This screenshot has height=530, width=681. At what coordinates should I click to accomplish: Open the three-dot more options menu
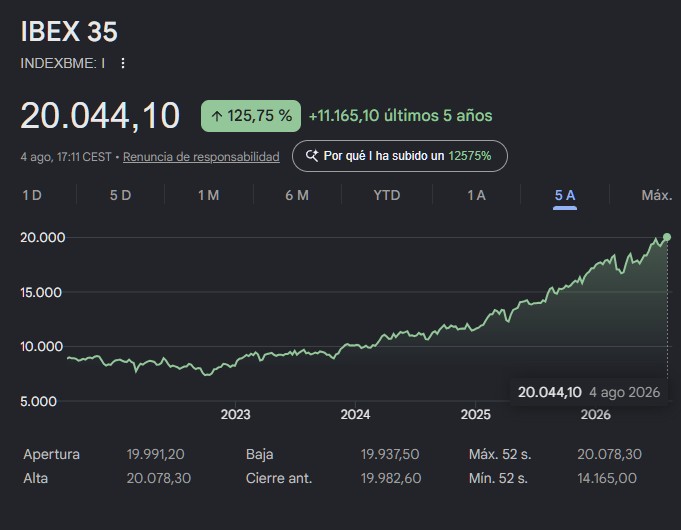[123, 63]
